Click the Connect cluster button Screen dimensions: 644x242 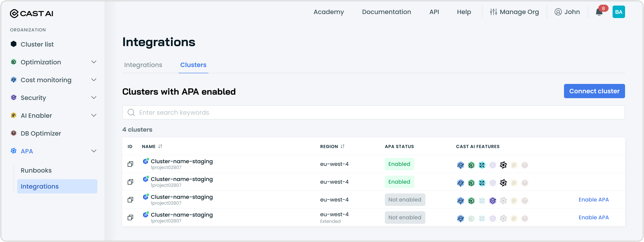point(594,91)
